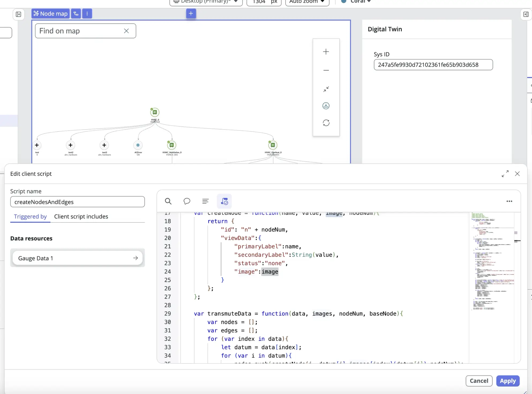The width and height of the screenshot is (532, 394).
Task: Zoom in on the node map
Action: [326, 52]
